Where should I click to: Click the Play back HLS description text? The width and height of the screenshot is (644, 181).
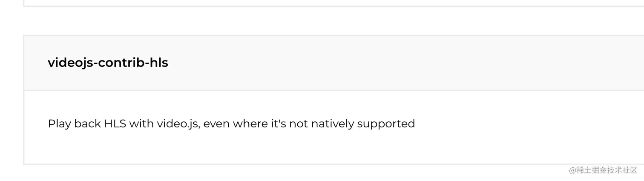231,124
